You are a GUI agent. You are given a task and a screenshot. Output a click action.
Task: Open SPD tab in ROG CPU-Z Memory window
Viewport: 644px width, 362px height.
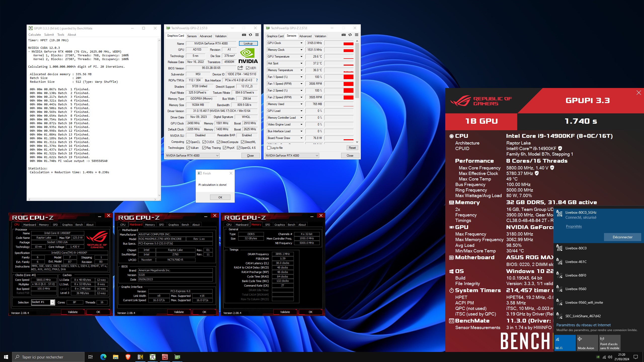click(x=267, y=225)
